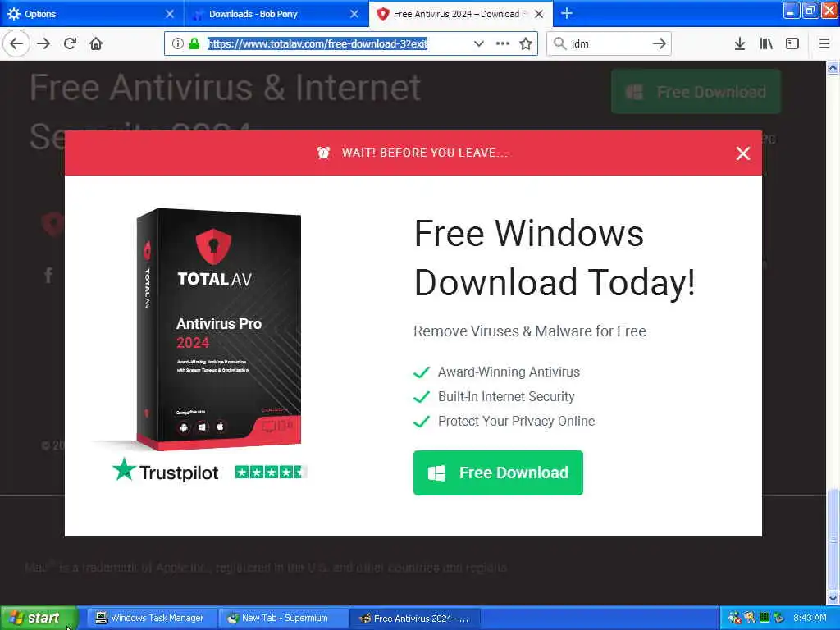Switch to the Options tab
The width and height of the screenshot is (840, 630).
[x=92, y=14]
